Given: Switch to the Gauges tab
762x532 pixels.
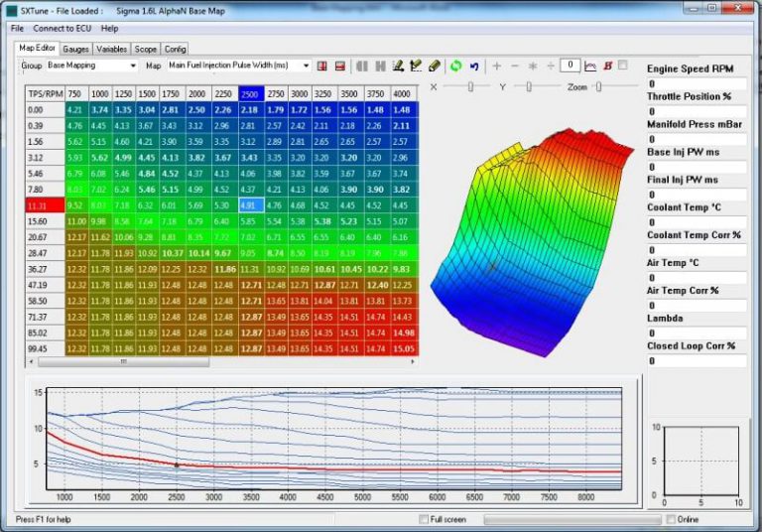Looking at the screenshot, I should pos(75,49).
